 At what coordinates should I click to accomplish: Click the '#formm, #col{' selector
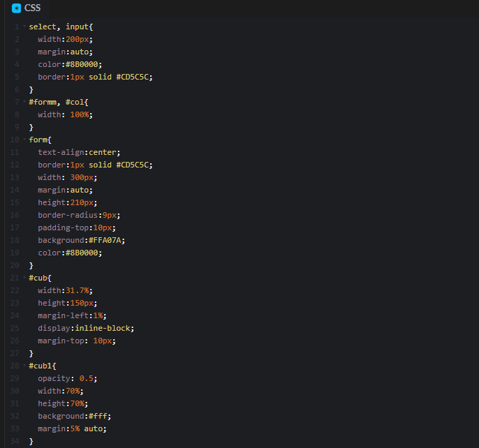coord(59,102)
